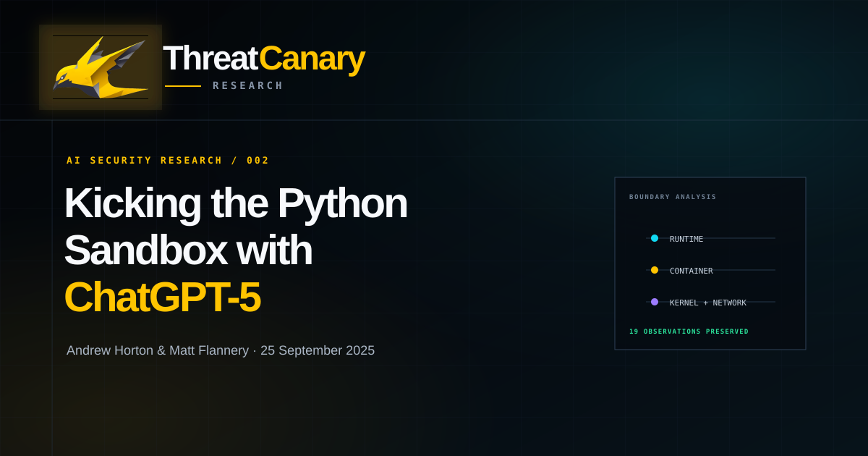868x456 pixels.
Task: Click the yellow 'ChatGPT-5' title text
Action: pyautogui.click(x=162, y=297)
